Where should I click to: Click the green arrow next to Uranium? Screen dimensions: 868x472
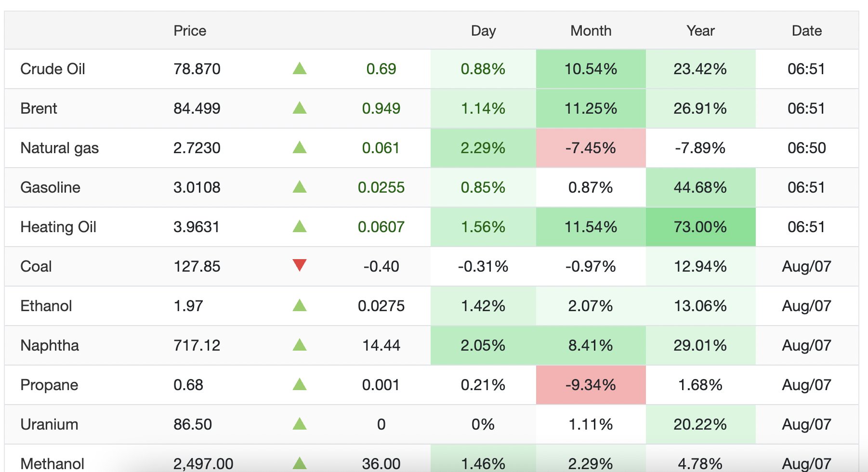coord(300,424)
